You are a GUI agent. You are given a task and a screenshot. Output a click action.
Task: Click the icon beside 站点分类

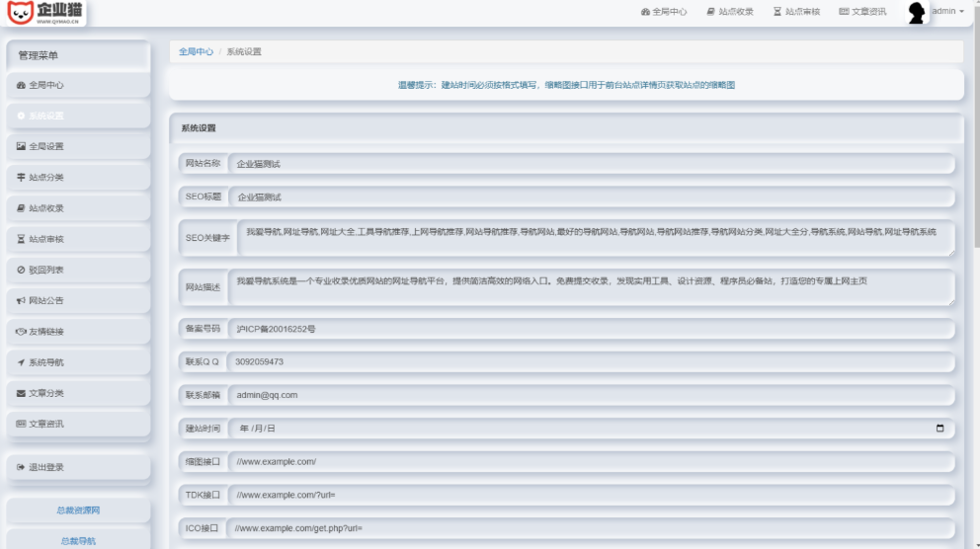(x=21, y=178)
